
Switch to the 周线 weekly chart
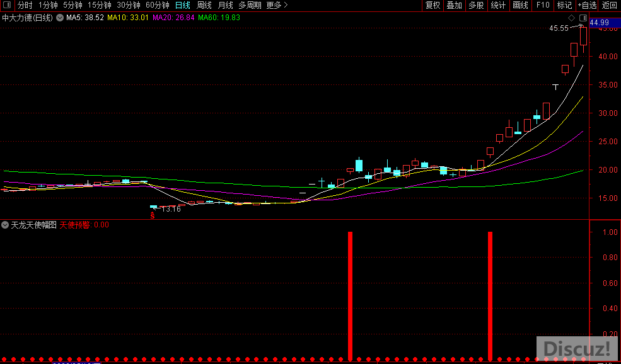click(x=204, y=5)
